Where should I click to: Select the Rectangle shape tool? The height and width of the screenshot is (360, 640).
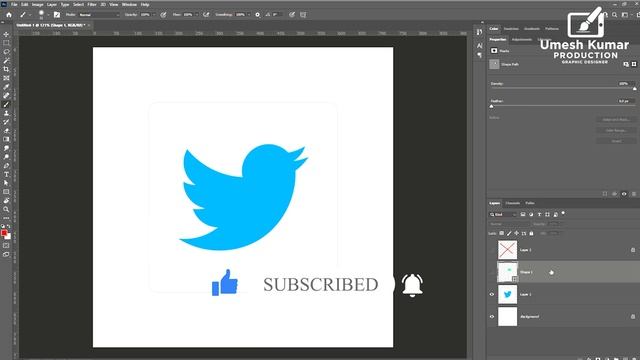[x=6, y=192]
